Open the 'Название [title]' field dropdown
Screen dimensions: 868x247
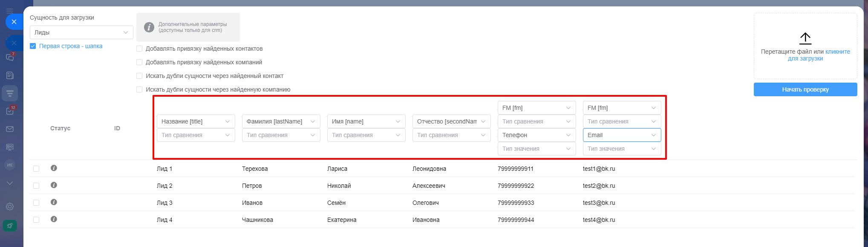(x=196, y=121)
